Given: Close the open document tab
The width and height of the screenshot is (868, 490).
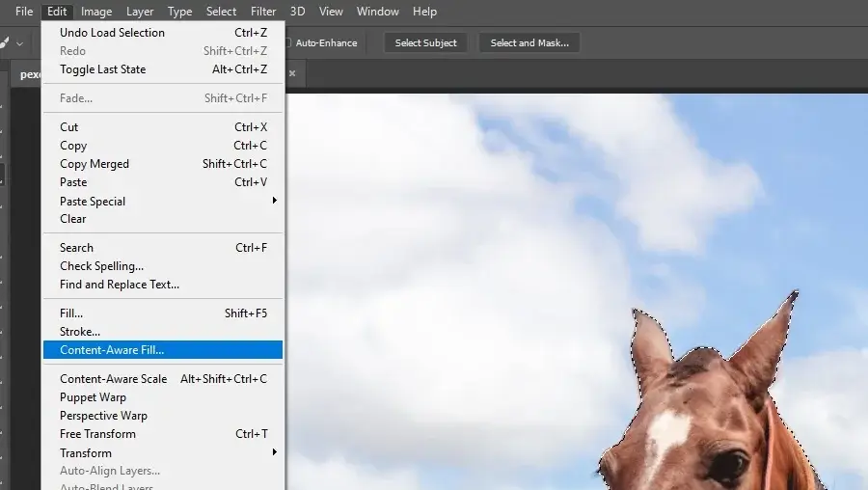Looking at the screenshot, I should [292, 73].
